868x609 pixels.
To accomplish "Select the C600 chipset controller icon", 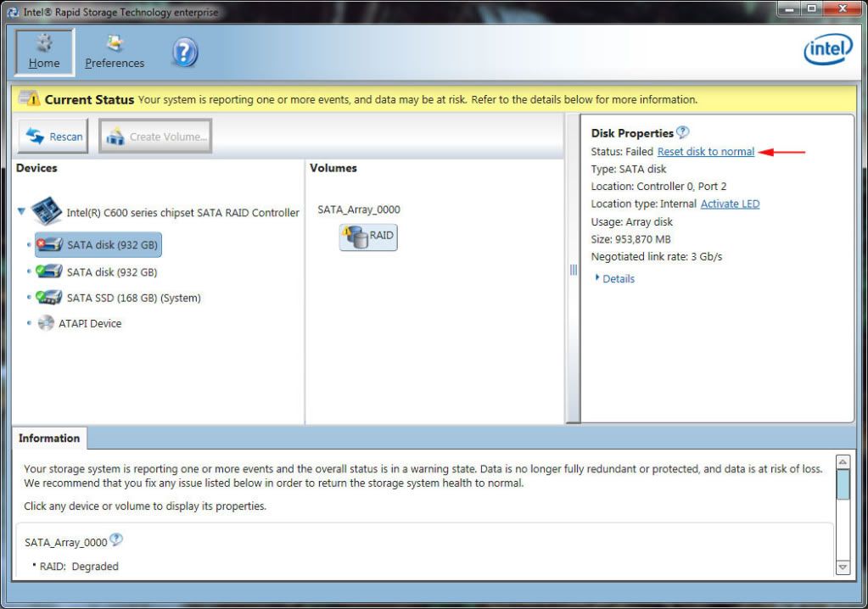I will point(46,210).
